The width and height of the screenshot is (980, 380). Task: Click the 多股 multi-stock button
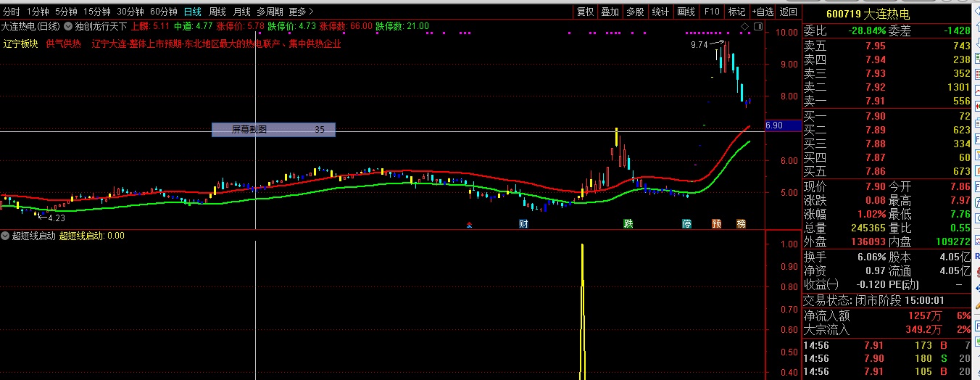tap(635, 12)
